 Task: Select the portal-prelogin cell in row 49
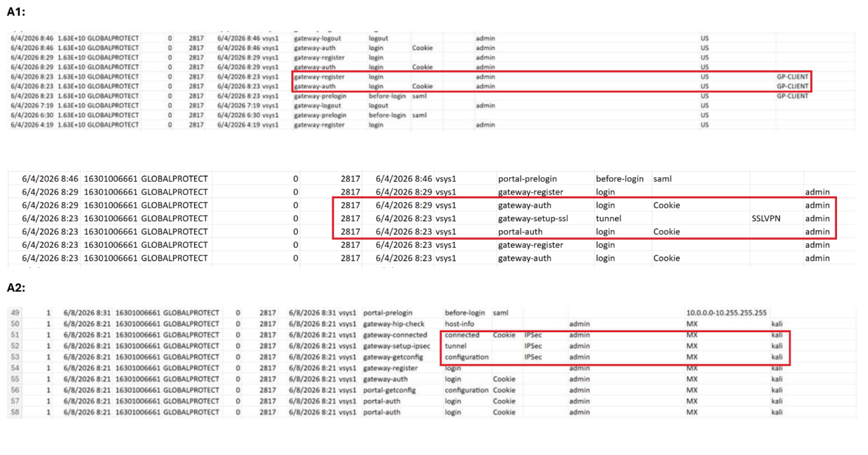[387, 313]
